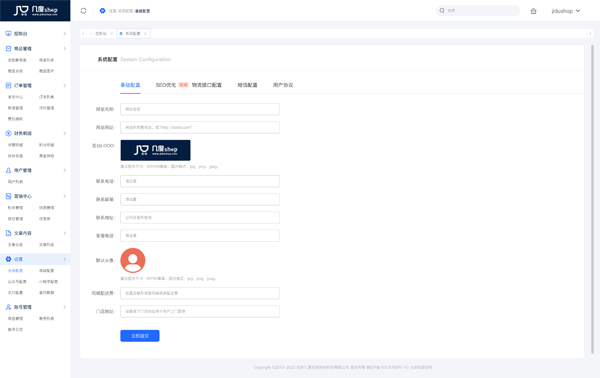This screenshot has height=378, width=600.
Task: Click the home icon near jidushop
Action: (x=533, y=11)
